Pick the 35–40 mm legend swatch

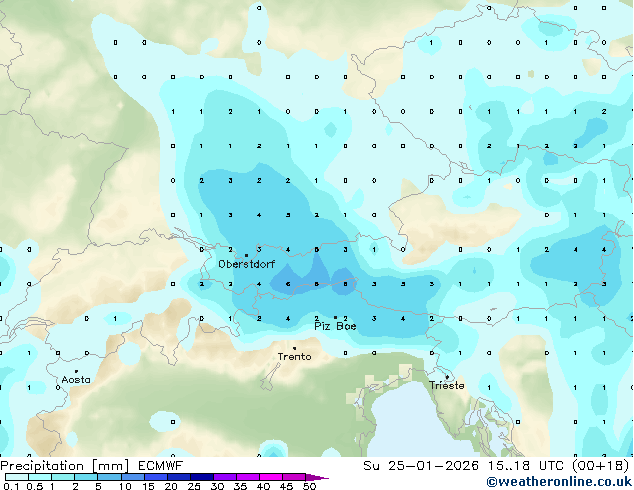coord(247,477)
